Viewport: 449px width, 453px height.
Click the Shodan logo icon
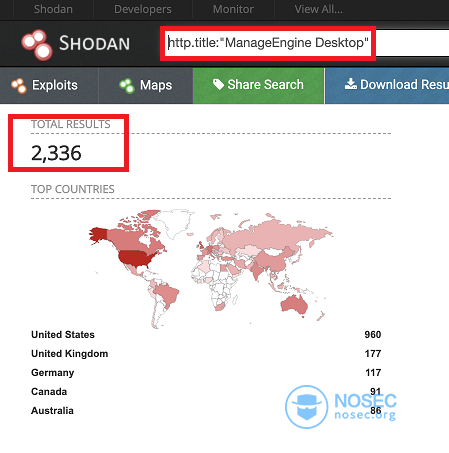click(x=37, y=45)
